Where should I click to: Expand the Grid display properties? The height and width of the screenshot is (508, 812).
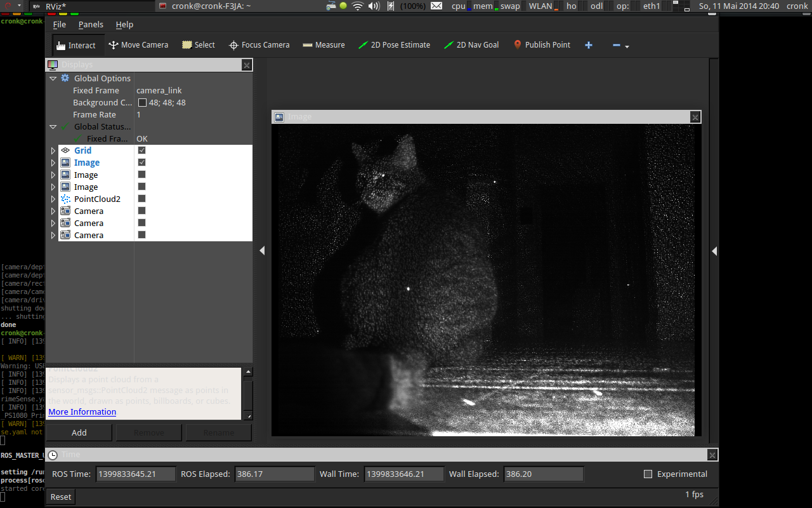click(53, 150)
